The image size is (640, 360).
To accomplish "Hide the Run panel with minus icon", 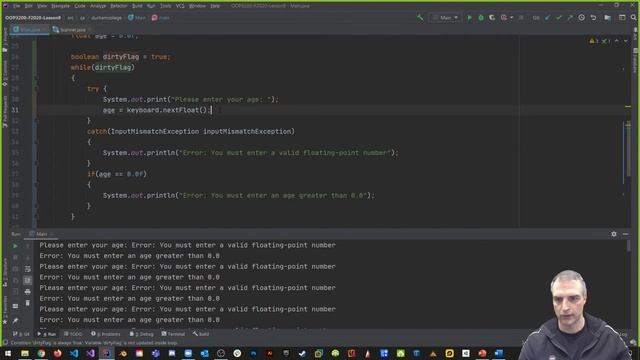I will pos(625,234).
